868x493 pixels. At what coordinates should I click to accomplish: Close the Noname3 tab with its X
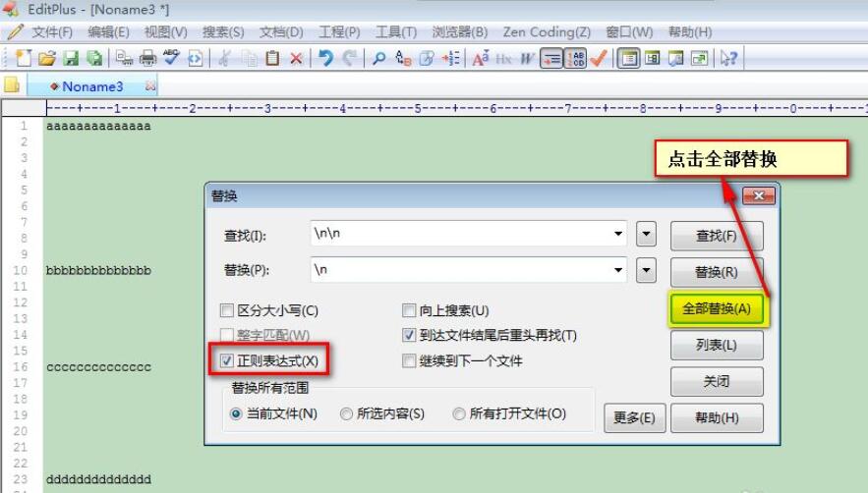click(149, 85)
